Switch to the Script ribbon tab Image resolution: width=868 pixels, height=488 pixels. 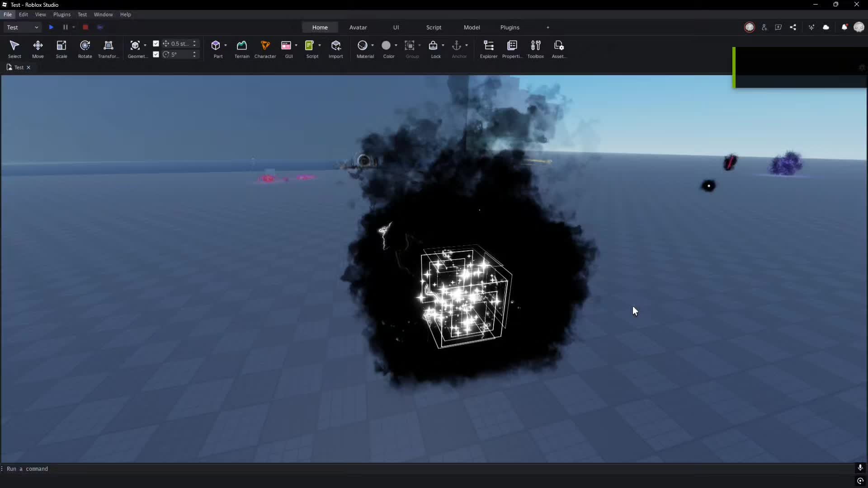pos(434,28)
